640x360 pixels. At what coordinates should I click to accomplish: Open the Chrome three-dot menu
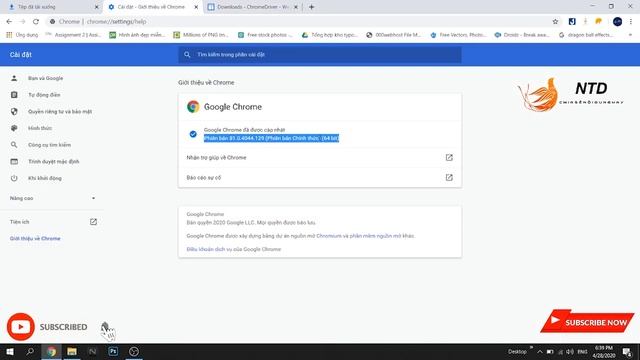point(631,22)
